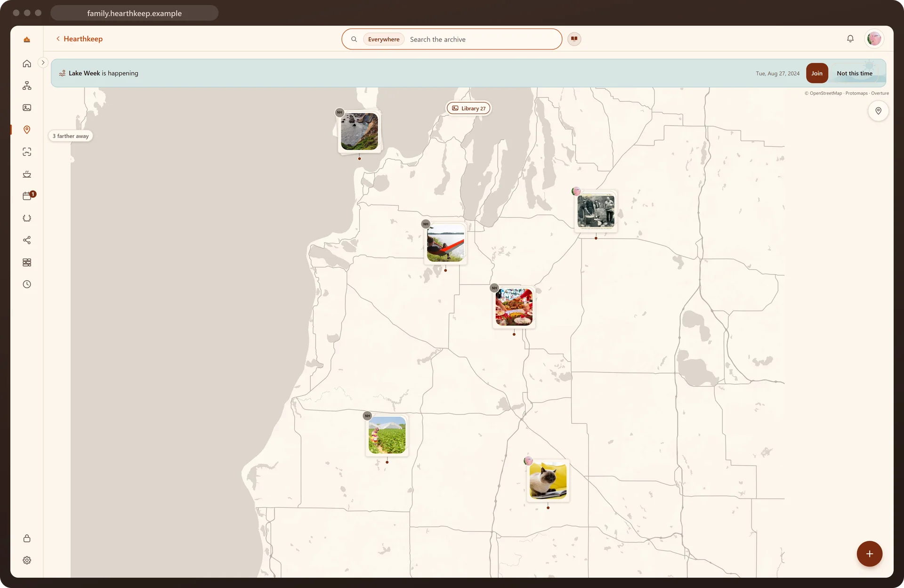
Task: Click the Join button for Lake Week
Action: (817, 73)
